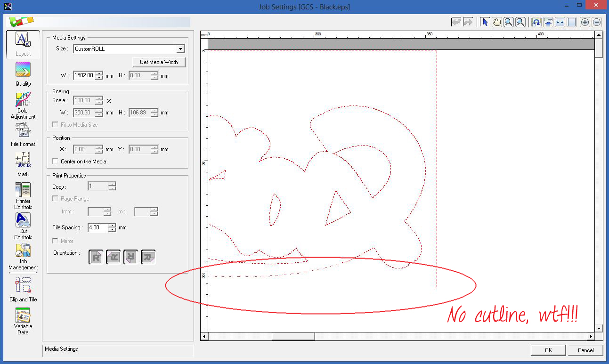
Task: Increase the Tile Spacing stepper value
Action: 112,225
